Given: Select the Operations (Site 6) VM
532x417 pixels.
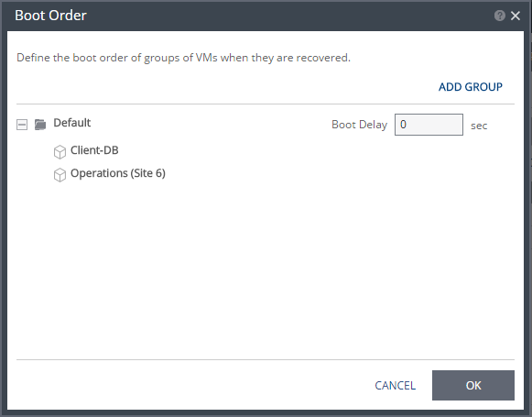Looking at the screenshot, I should pyautogui.click(x=118, y=173).
